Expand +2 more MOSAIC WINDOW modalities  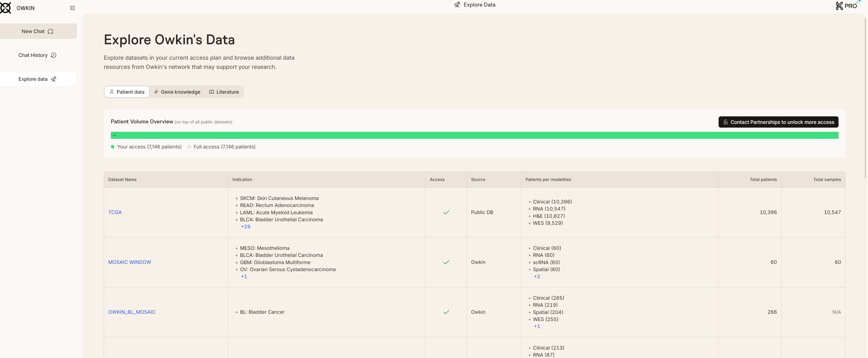(x=537, y=276)
